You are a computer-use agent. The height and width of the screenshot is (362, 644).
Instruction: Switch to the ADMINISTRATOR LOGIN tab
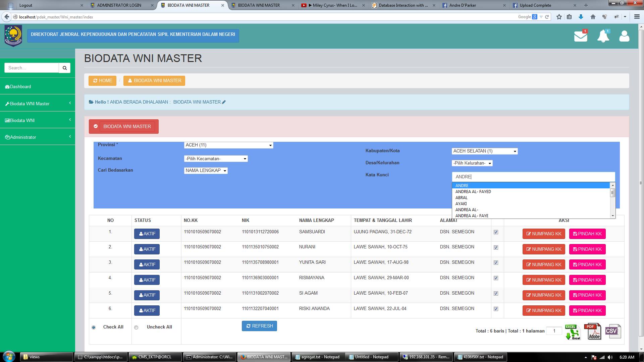pyautogui.click(x=119, y=5)
